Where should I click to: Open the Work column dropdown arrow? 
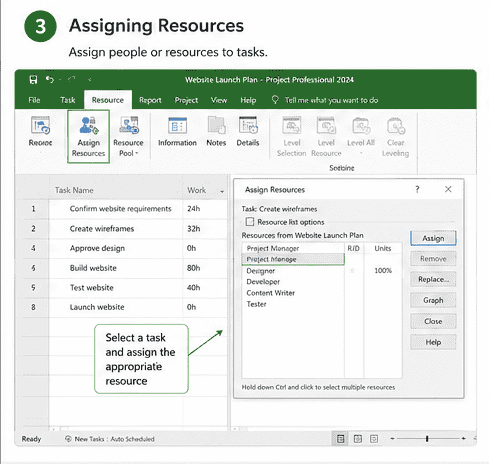pos(222,191)
